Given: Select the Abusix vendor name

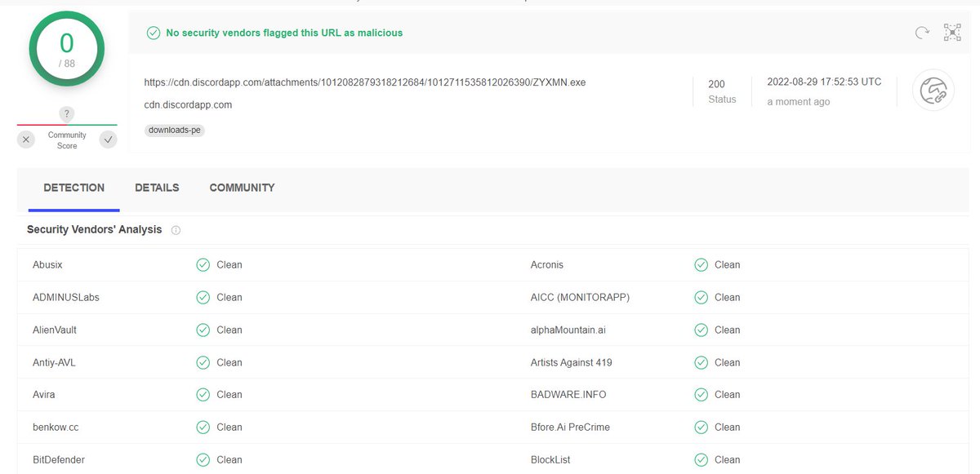Looking at the screenshot, I should coord(47,264).
